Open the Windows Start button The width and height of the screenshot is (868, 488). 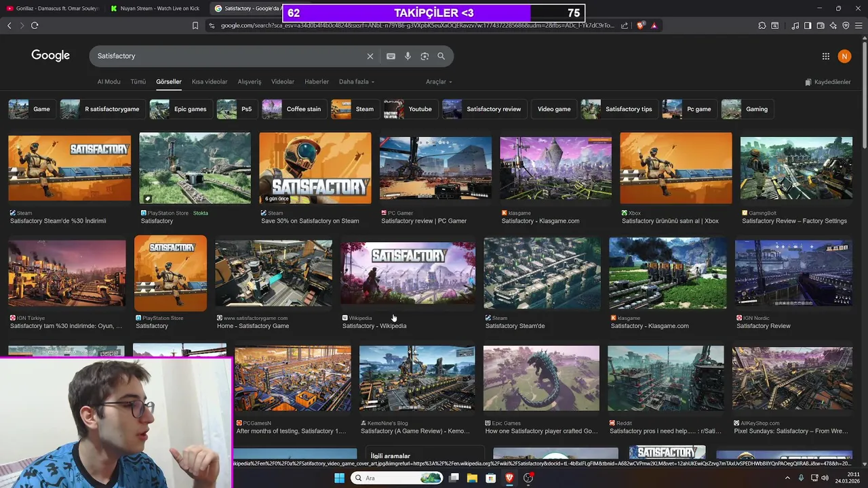(x=339, y=478)
